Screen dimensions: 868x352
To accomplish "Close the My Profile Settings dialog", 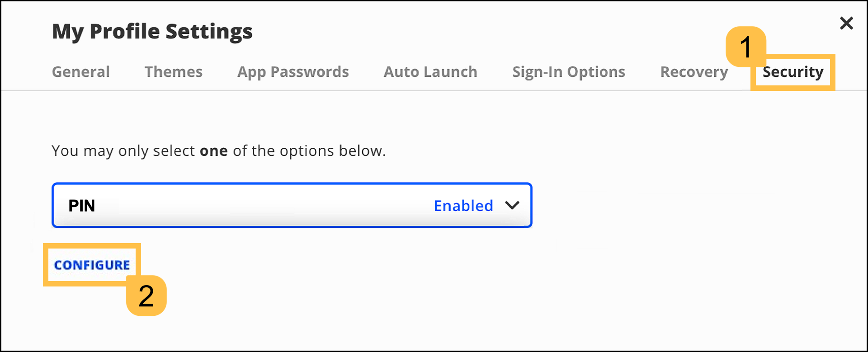I will tap(846, 23).
